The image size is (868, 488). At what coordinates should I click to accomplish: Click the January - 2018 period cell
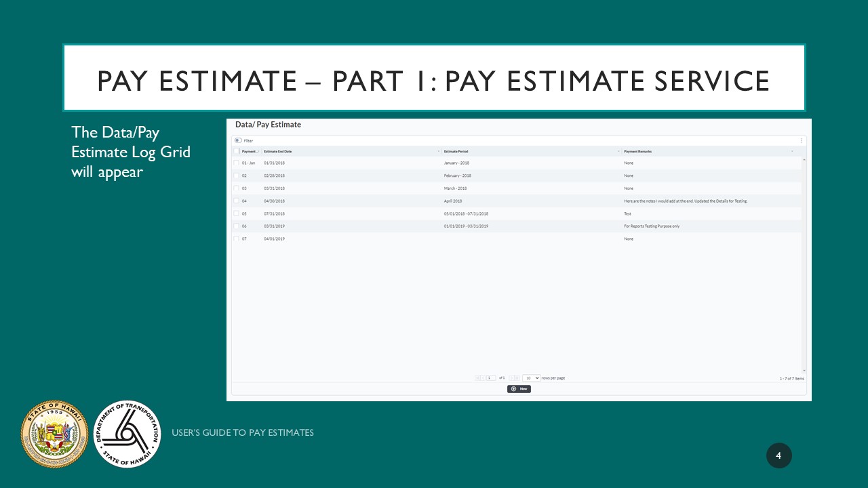point(456,163)
